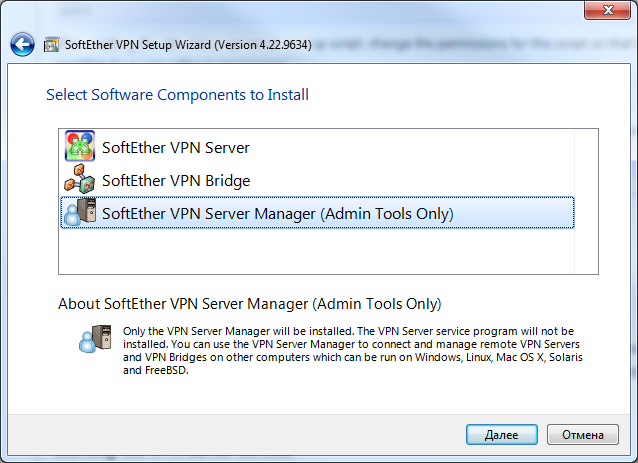638x463 pixels.
Task: Click the Далее (Next) button
Action: click(502, 435)
